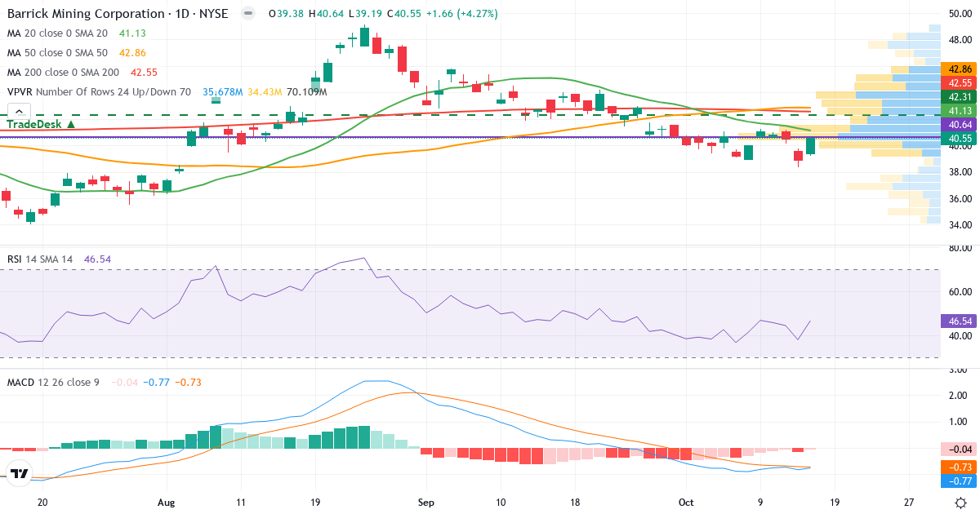
Task: Click the VPVR up volume 35.678M
Action: (222, 92)
